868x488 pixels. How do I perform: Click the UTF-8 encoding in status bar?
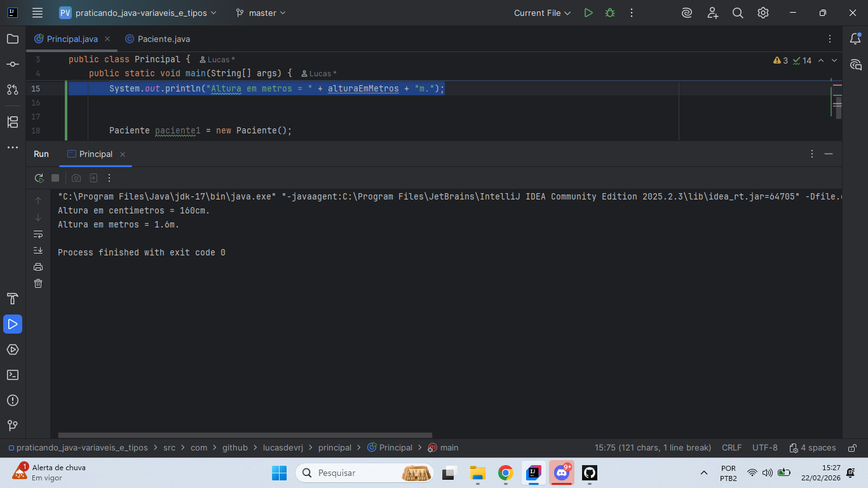pos(764,448)
